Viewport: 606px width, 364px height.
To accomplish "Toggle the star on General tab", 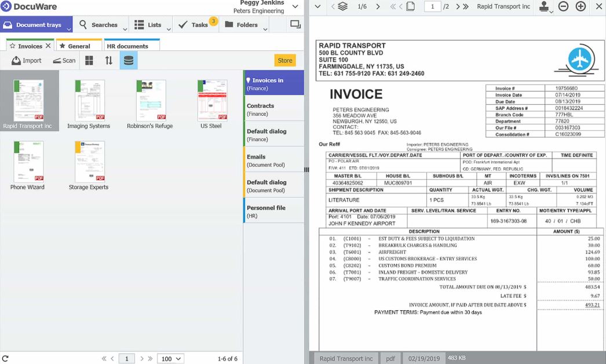I will (x=61, y=46).
